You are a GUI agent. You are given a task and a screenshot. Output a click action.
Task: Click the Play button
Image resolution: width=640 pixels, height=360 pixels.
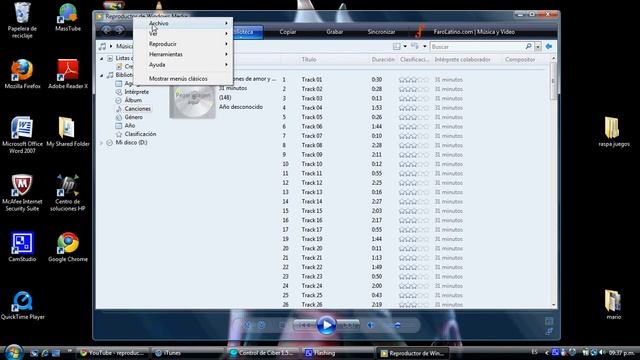[326, 325]
